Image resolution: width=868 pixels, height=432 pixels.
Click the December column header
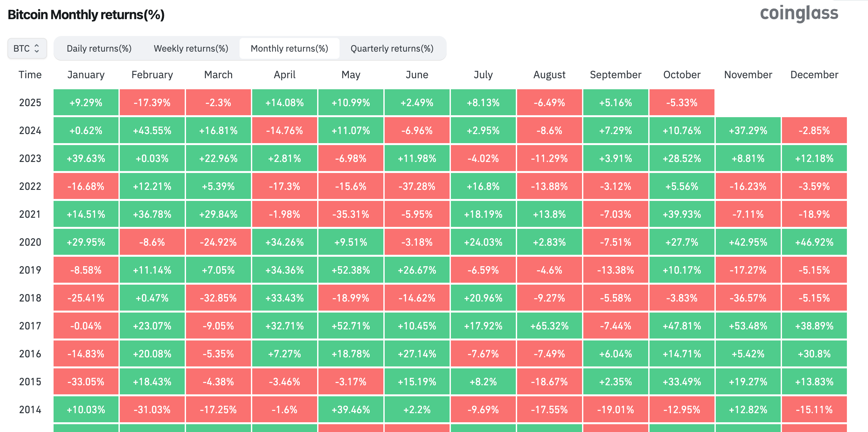pyautogui.click(x=814, y=74)
